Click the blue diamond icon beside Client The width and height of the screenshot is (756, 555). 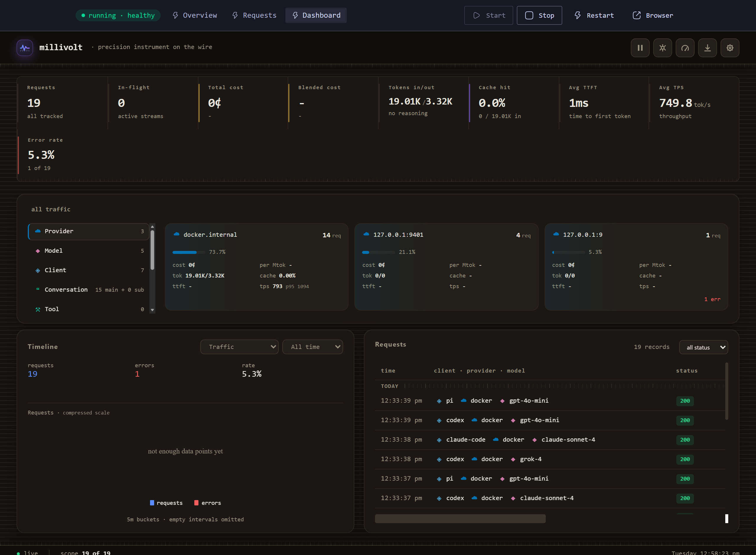38,270
